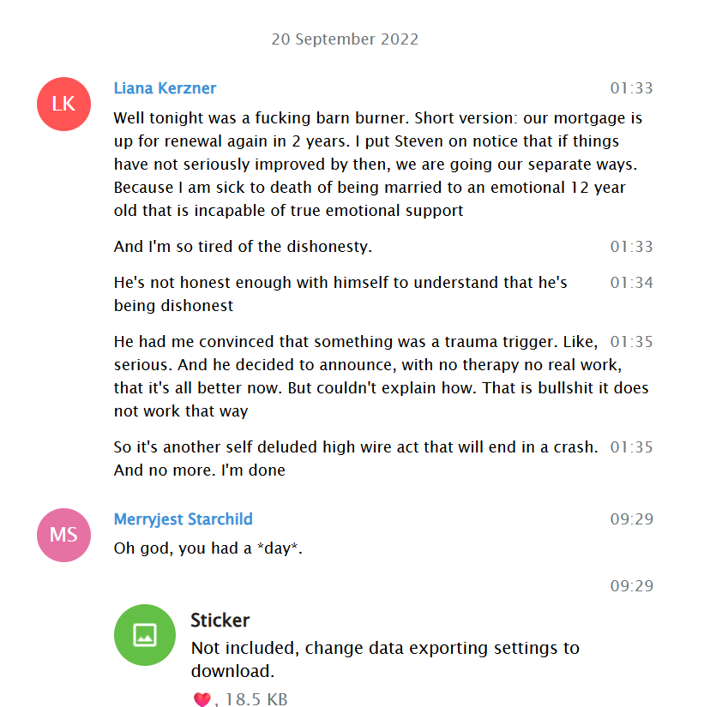This screenshot has height=707, width=728.
Task: Select the 'self deluded high wire act' message
Action: (356, 458)
